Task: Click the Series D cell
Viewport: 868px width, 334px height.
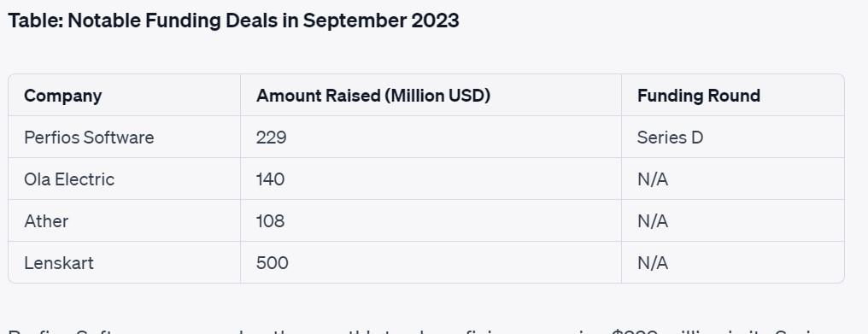Action: pos(670,138)
